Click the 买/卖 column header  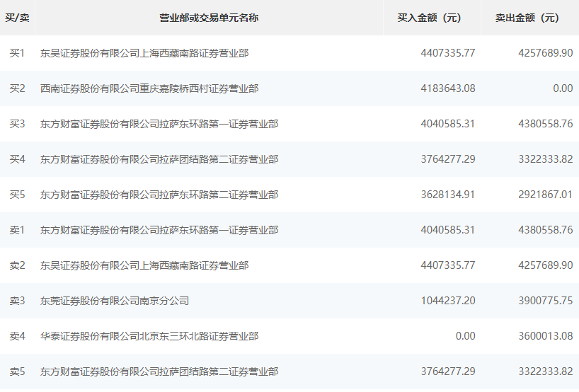click(18, 18)
